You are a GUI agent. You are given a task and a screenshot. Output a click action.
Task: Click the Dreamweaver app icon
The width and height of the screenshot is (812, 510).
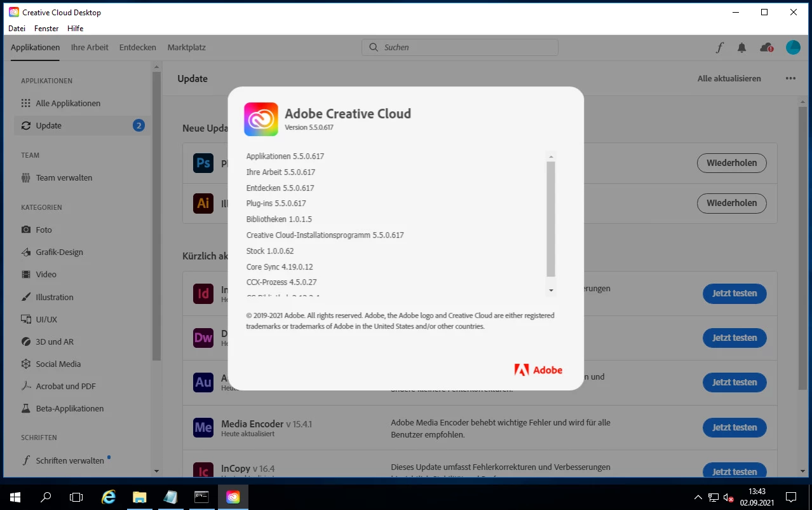pyautogui.click(x=203, y=338)
